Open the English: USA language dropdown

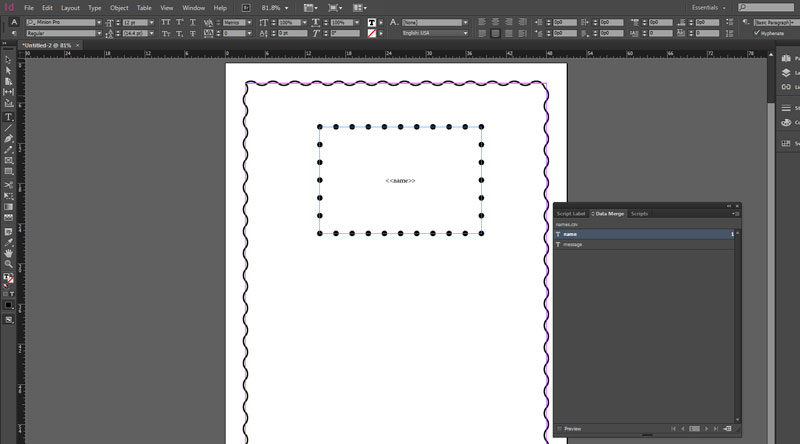465,33
